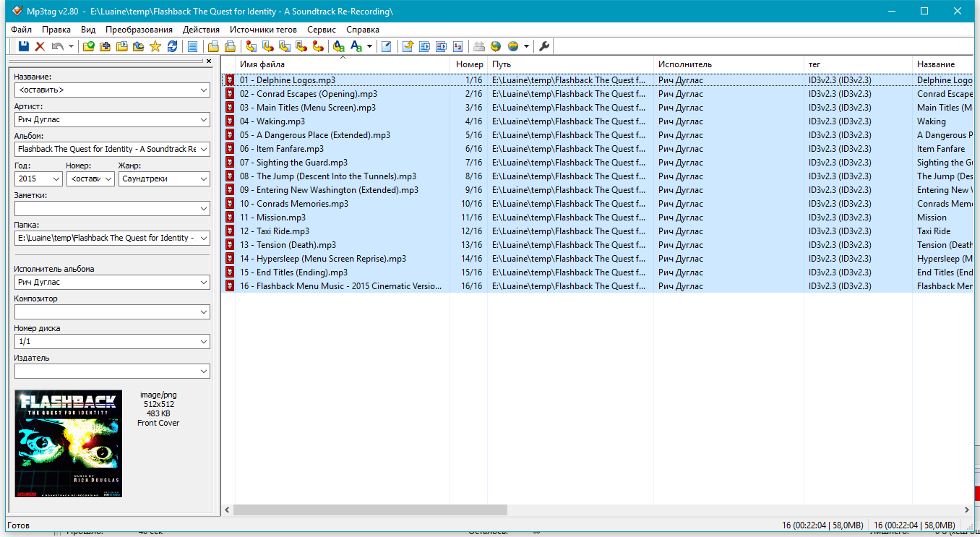Click the scrollbar left arrow
980x537 pixels.
tap(227, 510)
